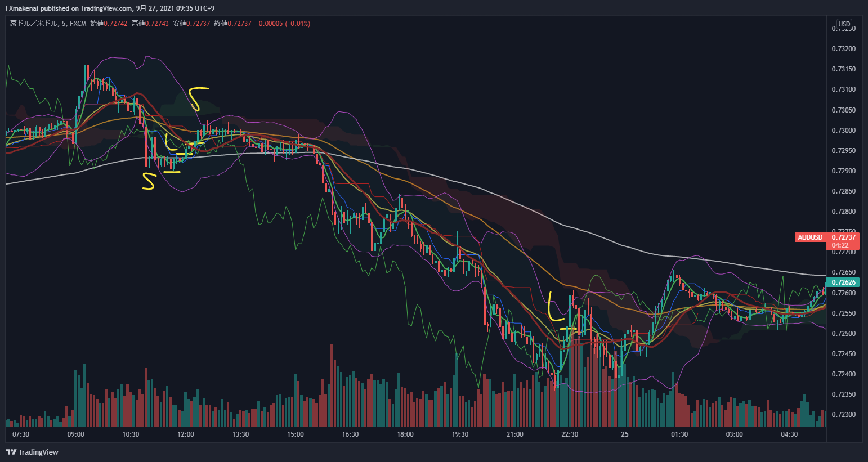
Task: Click the 07:30 time axis label
Action: click(21, 434)
